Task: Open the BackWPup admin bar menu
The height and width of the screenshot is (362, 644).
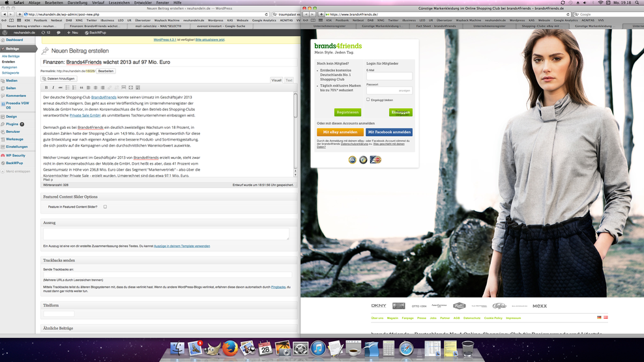Action: pyautogui.click(x=95, y=33)
